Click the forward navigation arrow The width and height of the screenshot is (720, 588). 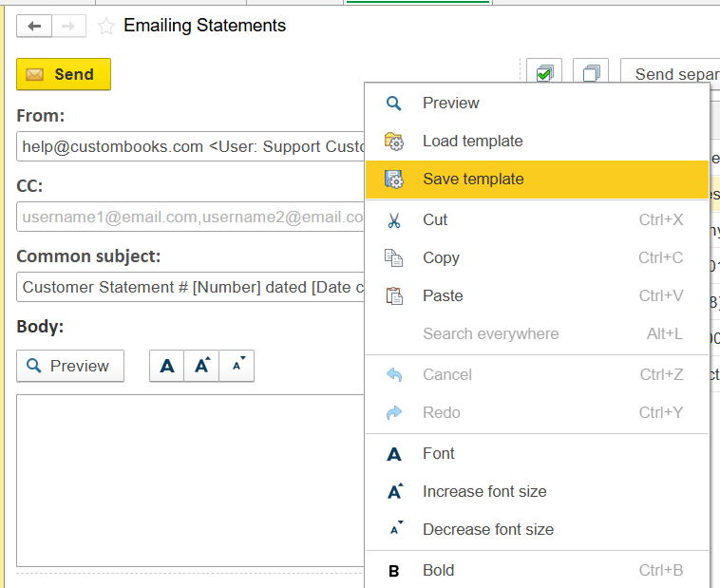[68, 27]
